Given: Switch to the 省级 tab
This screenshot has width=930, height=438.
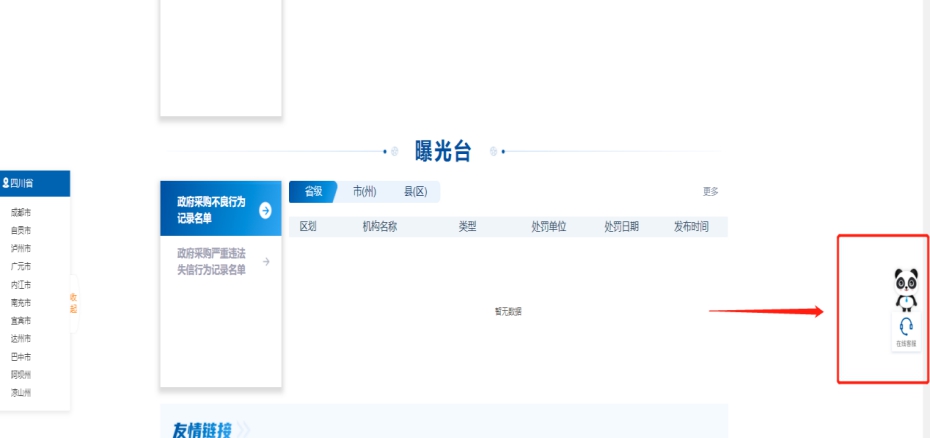Looking at the screenshot, I should point(313,191).
